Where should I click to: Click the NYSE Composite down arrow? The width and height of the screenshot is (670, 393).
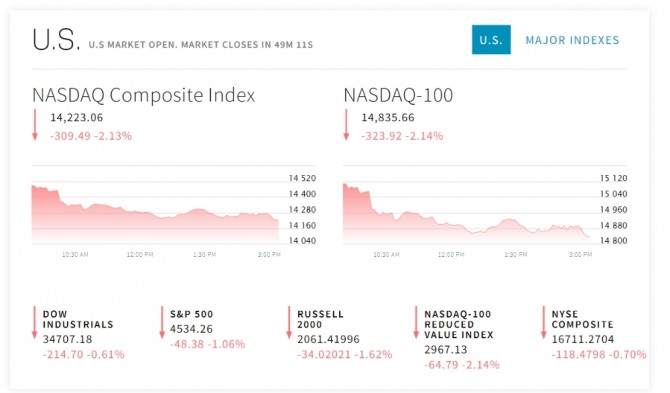(x=544, y=323)
